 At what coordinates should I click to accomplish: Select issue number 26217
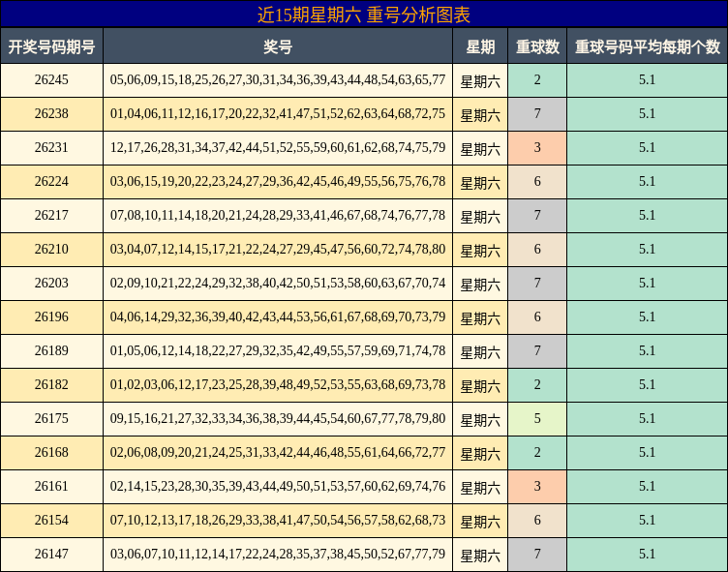[x=51, y=216]
